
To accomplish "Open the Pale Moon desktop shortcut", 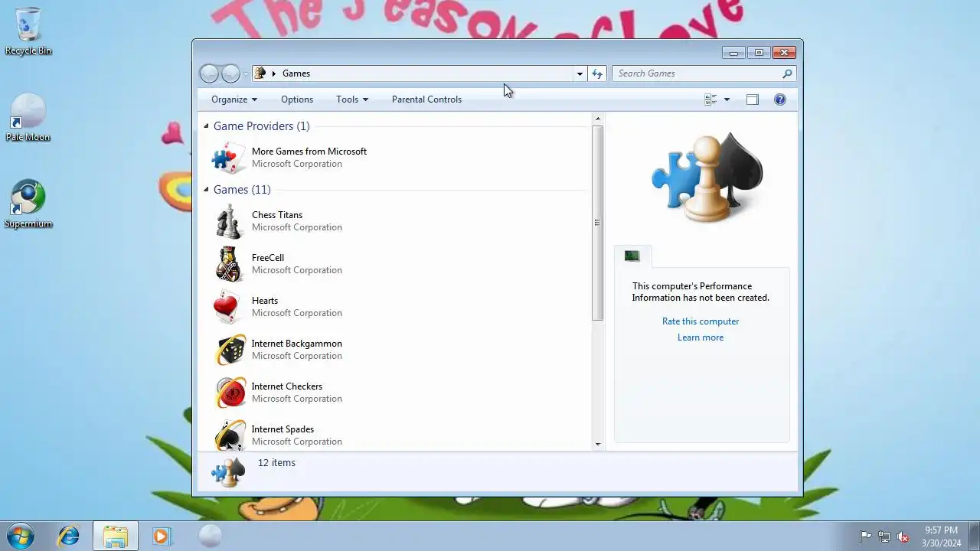I will tap(28, 118).
